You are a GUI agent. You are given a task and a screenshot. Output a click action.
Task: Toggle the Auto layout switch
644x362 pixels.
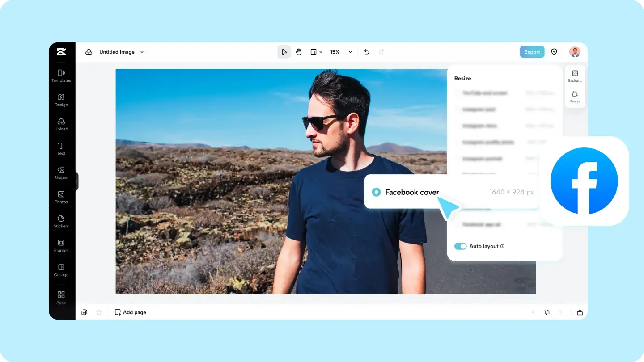pyautogui.click(x=460, y=246)
